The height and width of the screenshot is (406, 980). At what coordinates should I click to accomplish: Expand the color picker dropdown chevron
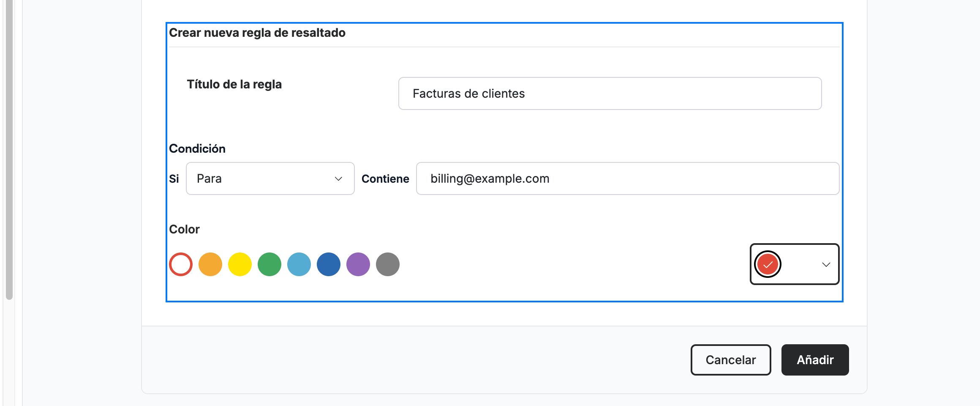[x=826, y=265]
